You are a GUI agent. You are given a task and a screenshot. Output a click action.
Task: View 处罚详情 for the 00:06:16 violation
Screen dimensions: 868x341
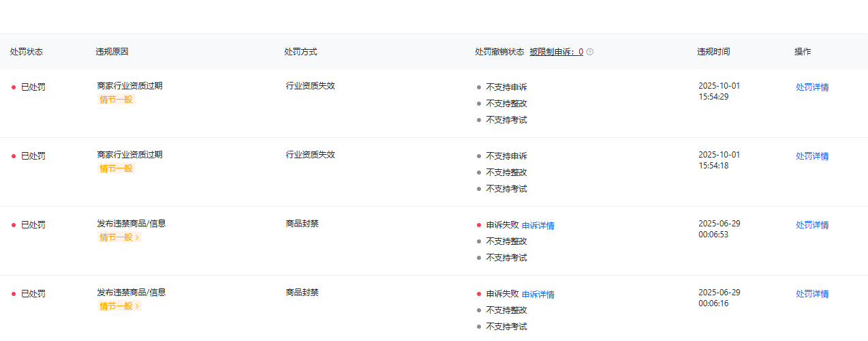pyautogui.click(x=812, y=294)
